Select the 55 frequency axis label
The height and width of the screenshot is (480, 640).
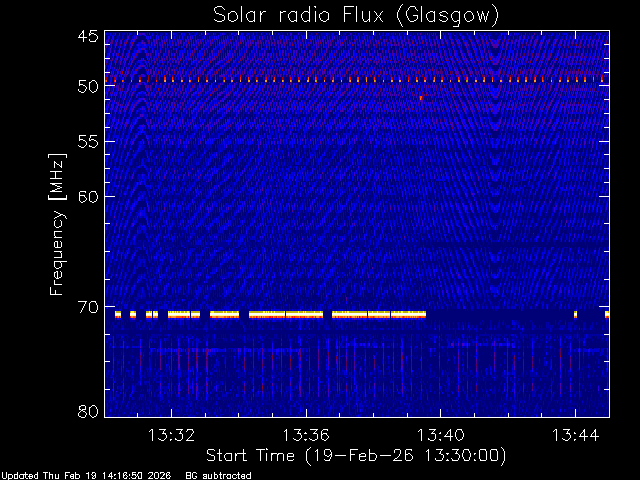tap(88, 142)
